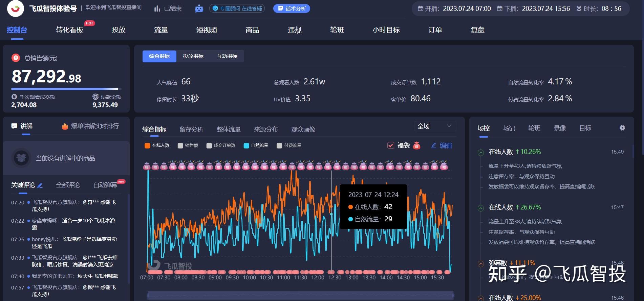
Task: Click the 编辑 link above chart
Action: (442, 145)
